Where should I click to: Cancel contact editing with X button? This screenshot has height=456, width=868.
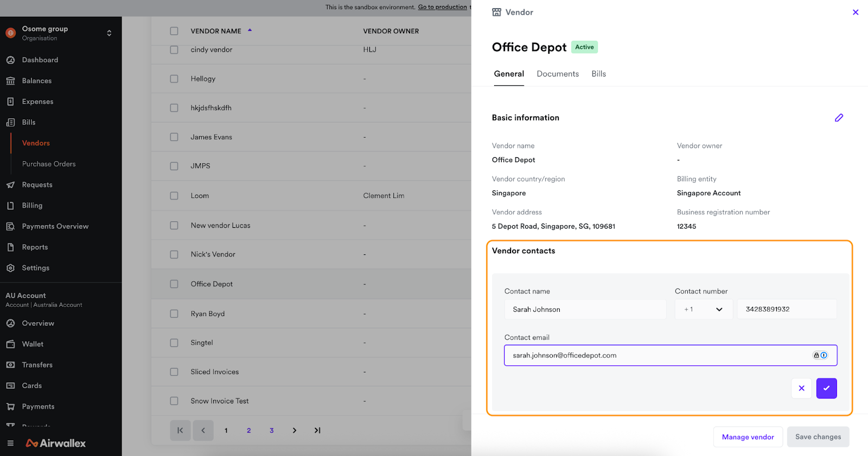[801, 388]
